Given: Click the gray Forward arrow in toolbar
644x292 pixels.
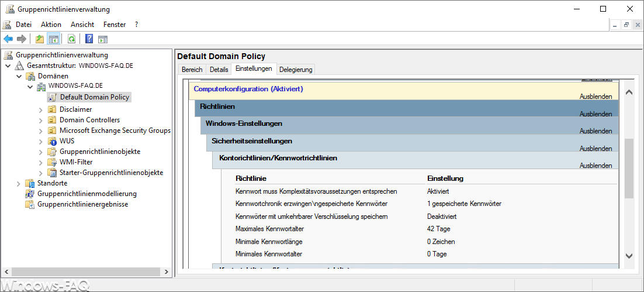Looking at the screenshot, I should (x=22, y=39).
